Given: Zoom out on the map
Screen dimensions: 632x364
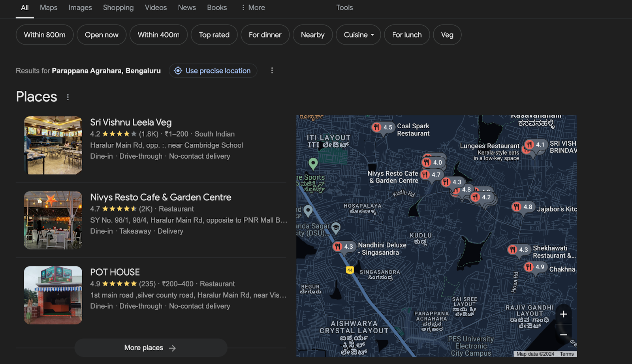Looking at the screenshot, I should [x=564, y=335].
